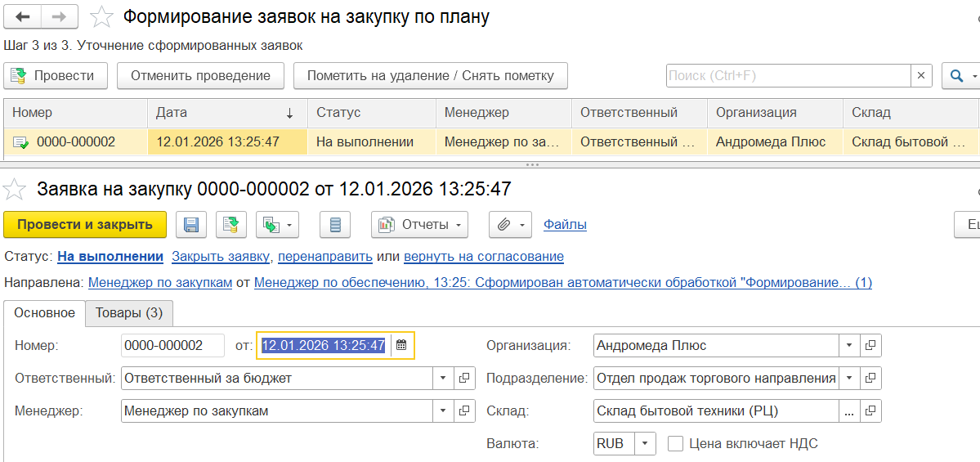Open the create-based-on icon menu
The height and width of the screenshot is (462, 980).
pyautogui.click(x=277, y=224)
